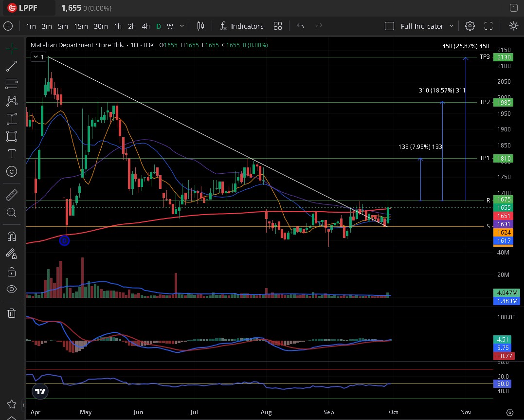Click the LPPF symbol search button
524x420 pixels.
pyautogui.click(x=29, y=8)
